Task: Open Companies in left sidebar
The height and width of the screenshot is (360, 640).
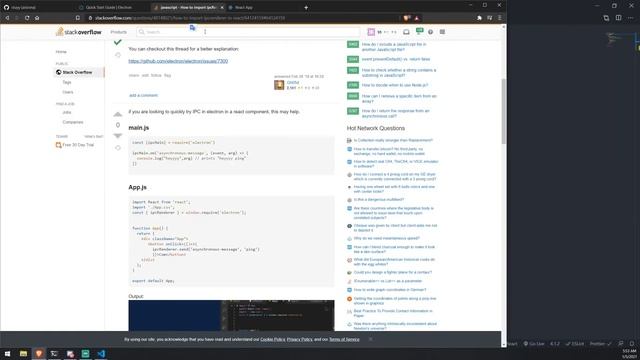Action: coord(73,122)
